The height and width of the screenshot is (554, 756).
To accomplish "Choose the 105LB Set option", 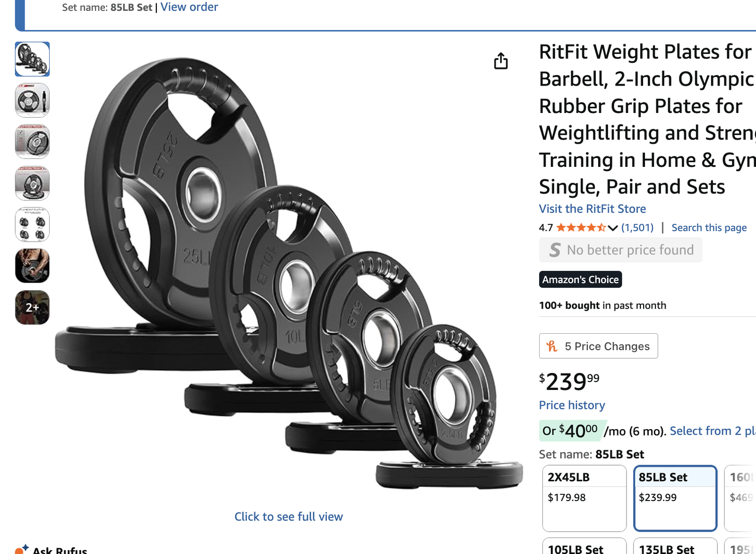I will tap(584, 546).
